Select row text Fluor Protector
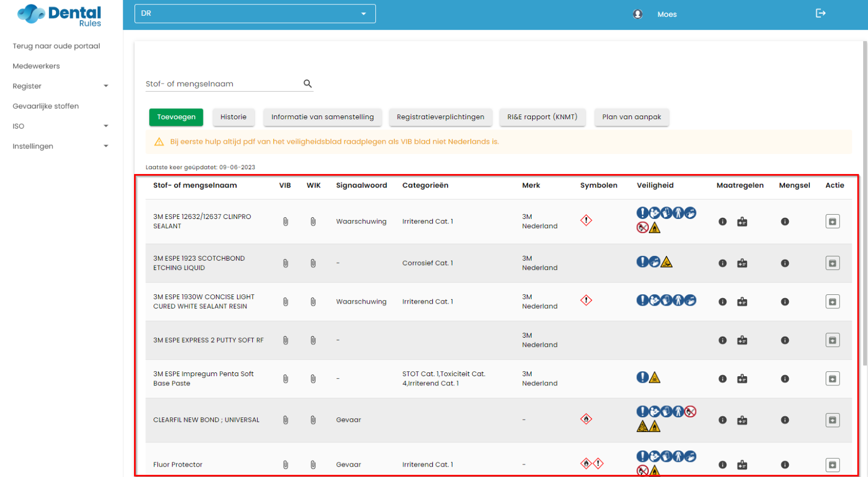This screenshot has height=477, width=868. (x=178, y=465)
